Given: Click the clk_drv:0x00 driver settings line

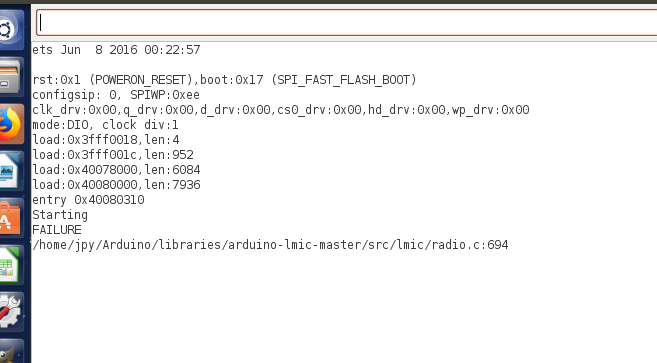Looking at the screenshot, I should tap(281, 110).
